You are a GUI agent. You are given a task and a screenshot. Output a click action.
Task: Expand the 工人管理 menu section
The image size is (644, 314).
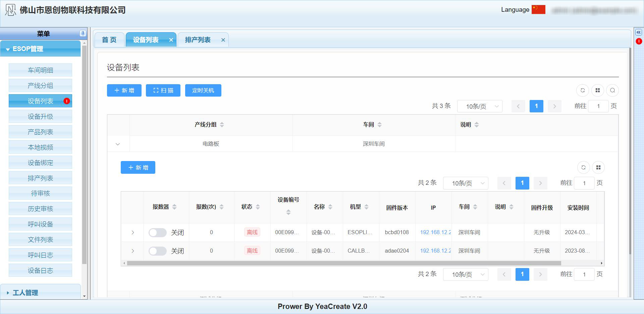click(x=25, y=293)
